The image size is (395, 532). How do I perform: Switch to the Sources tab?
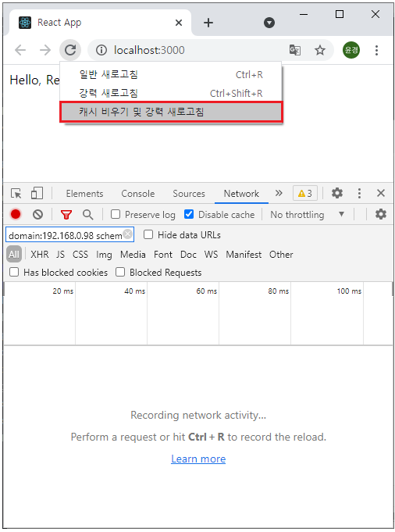[x=189, y=194]
